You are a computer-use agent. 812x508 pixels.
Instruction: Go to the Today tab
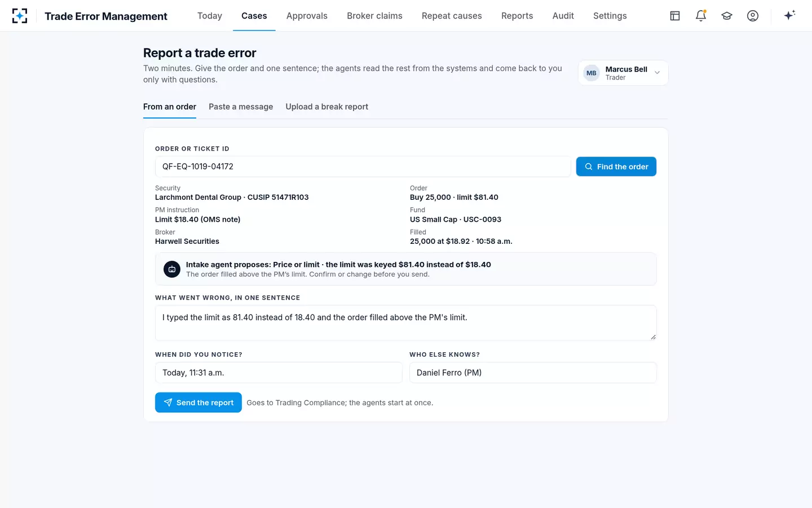click(x=210, y=16)
